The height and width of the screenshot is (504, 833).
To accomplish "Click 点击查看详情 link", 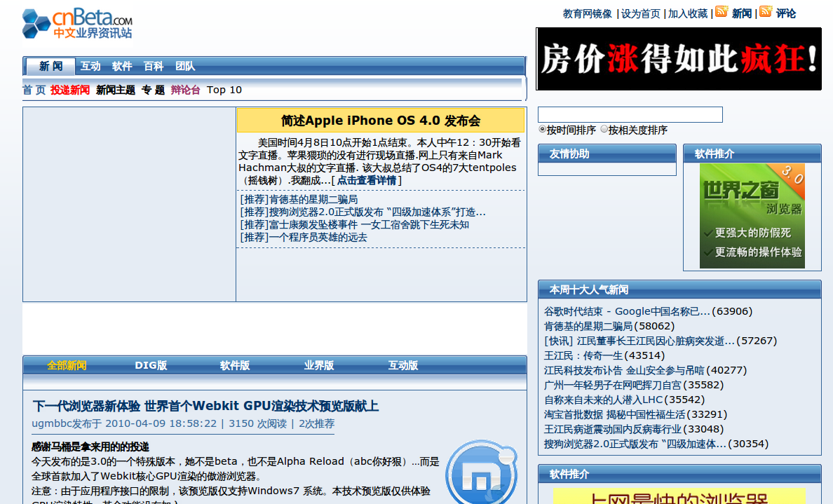I will point(367,181).
